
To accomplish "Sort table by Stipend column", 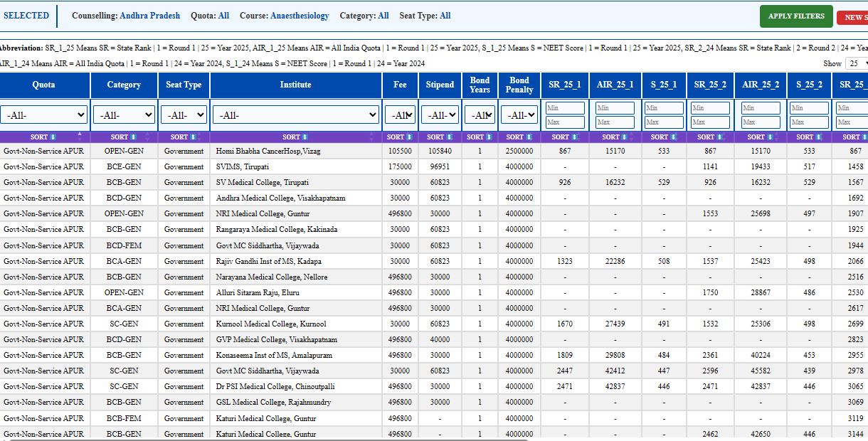I will pyautogui.click(x=440, y=137).
